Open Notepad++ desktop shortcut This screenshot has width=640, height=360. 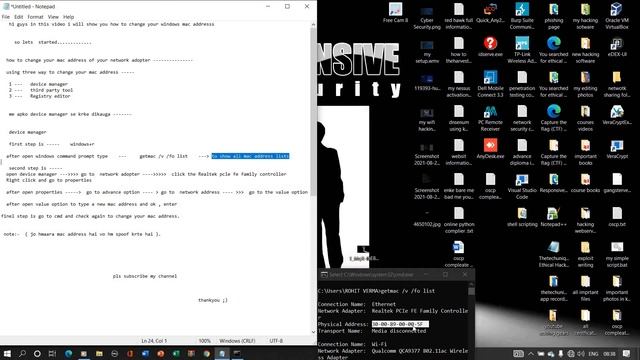pos(553,217)
